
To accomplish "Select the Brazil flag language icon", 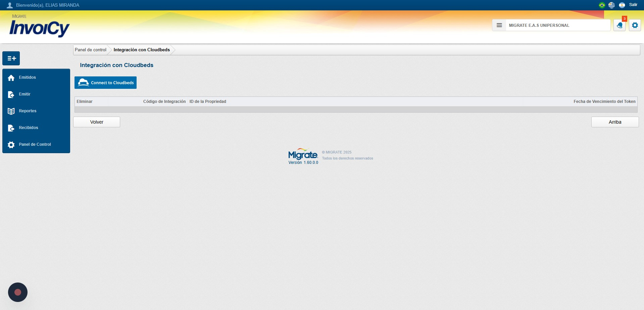I will pos(602,5).
